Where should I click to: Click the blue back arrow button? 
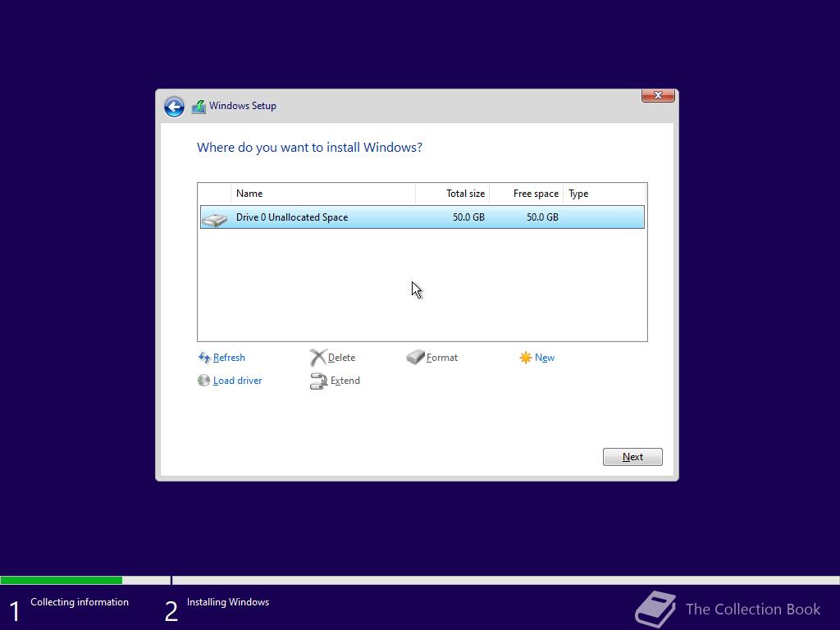pos(174,107)
